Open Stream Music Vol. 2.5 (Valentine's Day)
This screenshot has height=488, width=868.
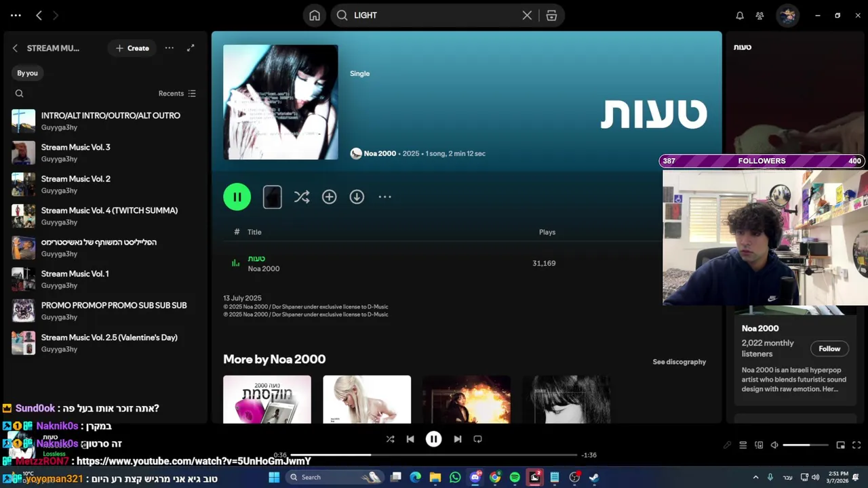click(105, 343)
